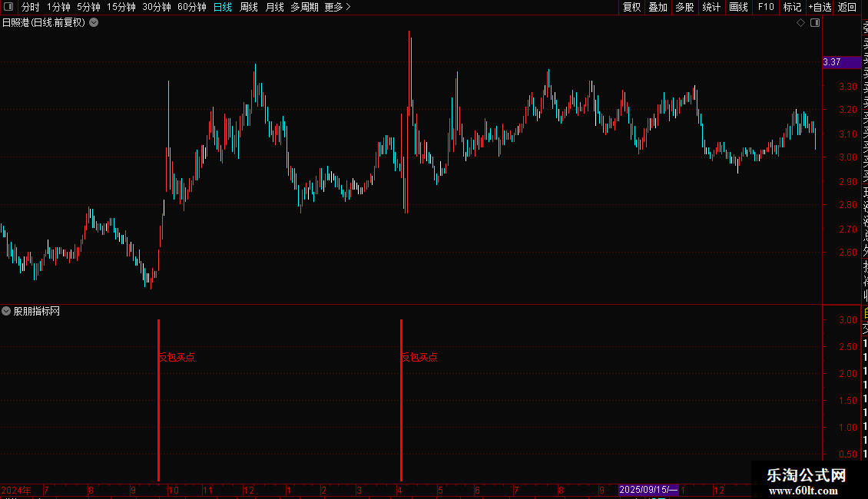Switch to 月线 monthly chart
Screen dimensions: 868x499
coord(274,7)
